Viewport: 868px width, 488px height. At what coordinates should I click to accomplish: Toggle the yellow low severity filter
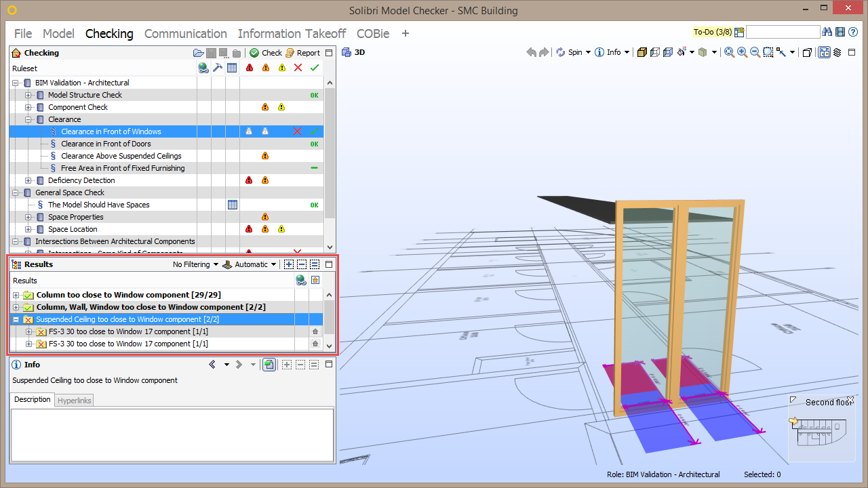pos(281,68)
